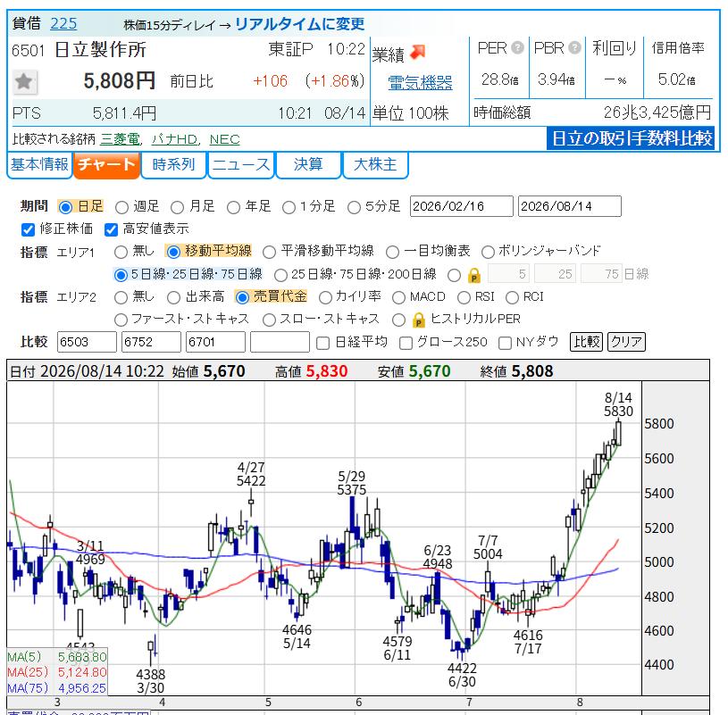Select the 1分足 period option
This screenshot has height=715, width=728.
tap(289, 207)
